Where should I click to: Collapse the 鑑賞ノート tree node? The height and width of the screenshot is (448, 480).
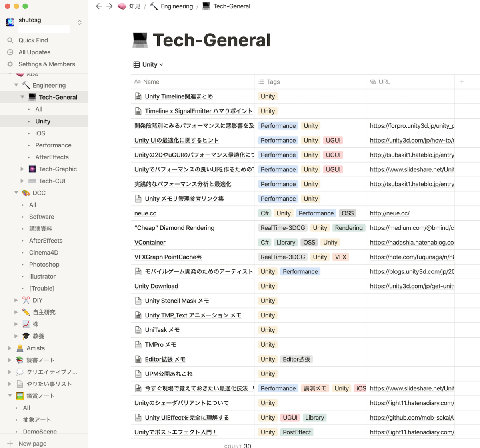pyautogui.click(x=10, y=396)
